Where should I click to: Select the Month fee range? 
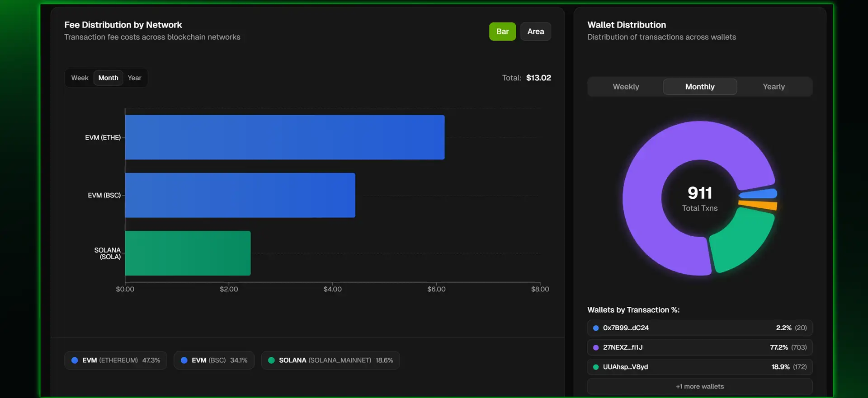pyautogui.click(x=108, y=78)
